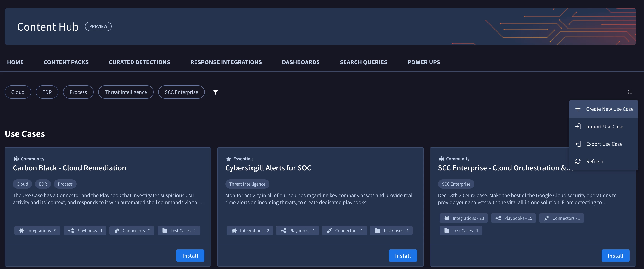The height and width of the screenshot is (269, 644).
Task: Choose Create New Use Case menu entry
Action: 604,109
